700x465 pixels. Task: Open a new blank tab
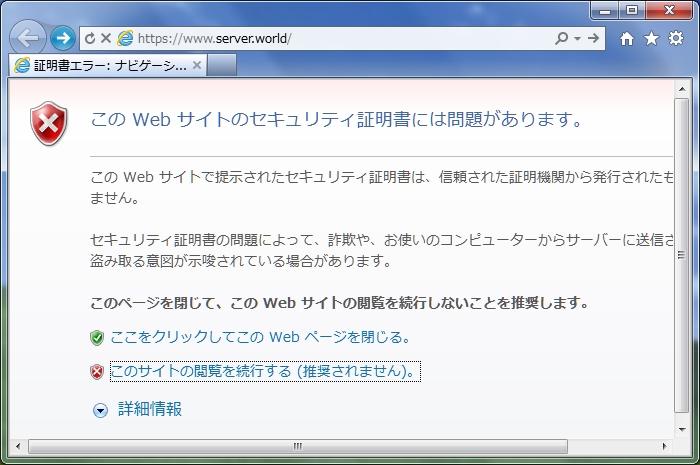pyautogui.click(x=222, y=66)
